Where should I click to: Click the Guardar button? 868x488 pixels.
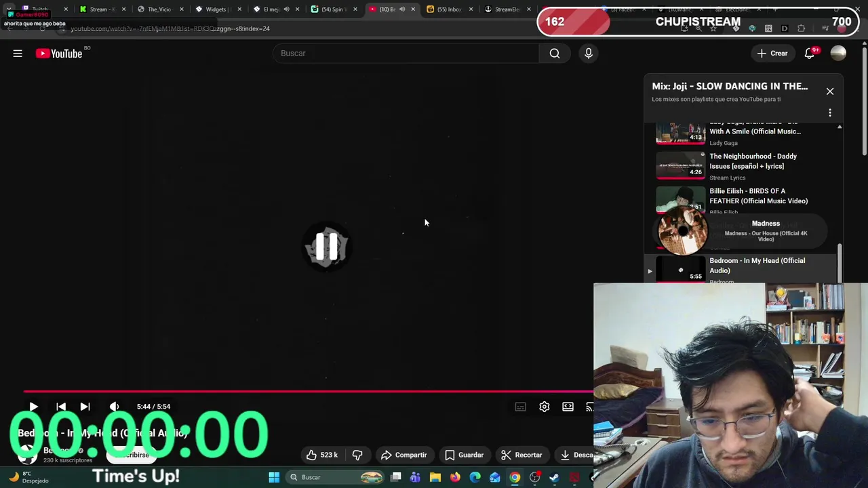point(464,455)
